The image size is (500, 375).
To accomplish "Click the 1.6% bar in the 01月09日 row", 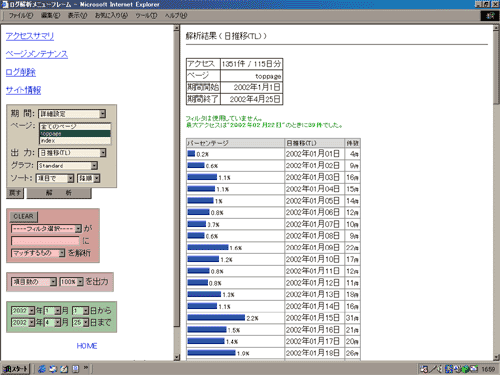I will tap(208, 247).
